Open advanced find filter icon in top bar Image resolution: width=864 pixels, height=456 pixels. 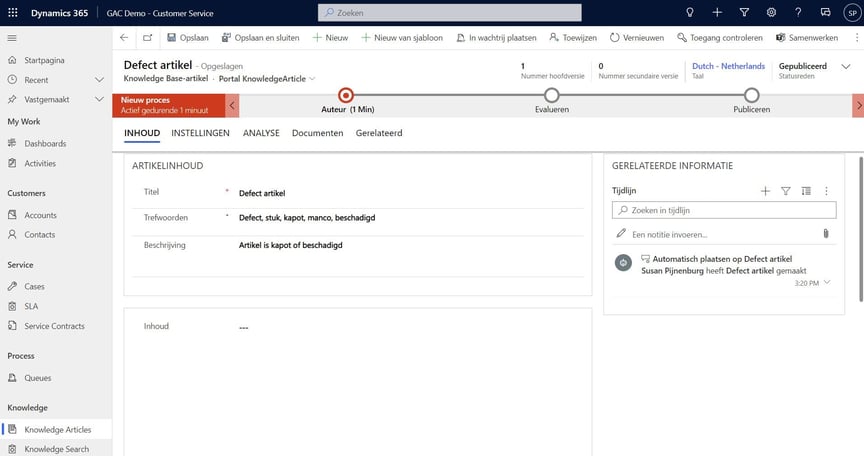744,12
